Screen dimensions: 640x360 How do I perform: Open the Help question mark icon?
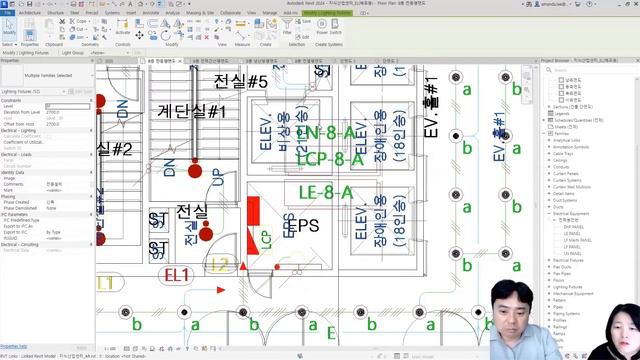click(589, 4)
